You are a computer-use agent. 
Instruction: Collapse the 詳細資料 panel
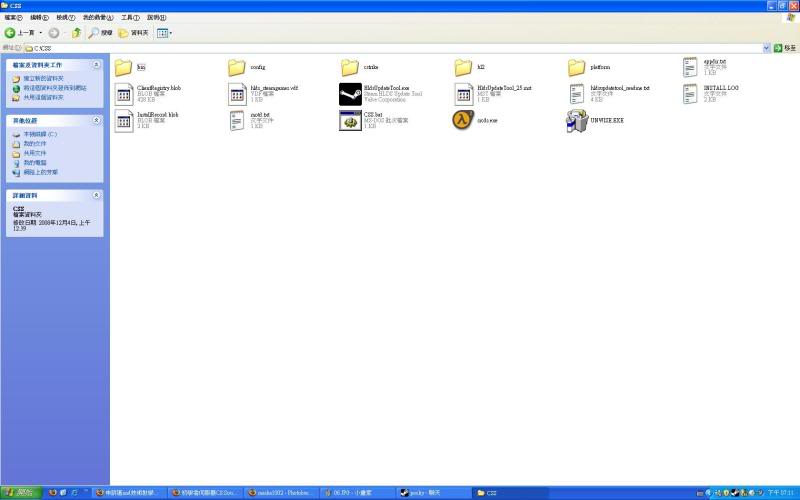click(96, 195)
